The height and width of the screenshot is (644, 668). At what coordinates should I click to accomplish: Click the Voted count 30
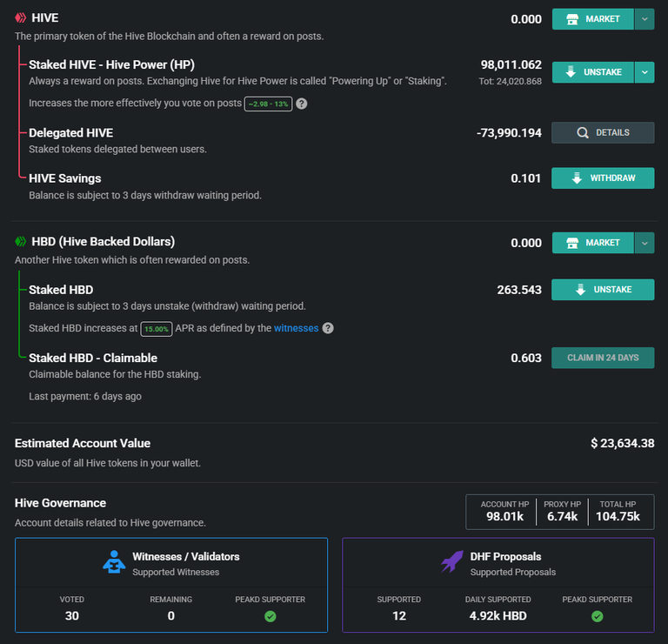72,616
